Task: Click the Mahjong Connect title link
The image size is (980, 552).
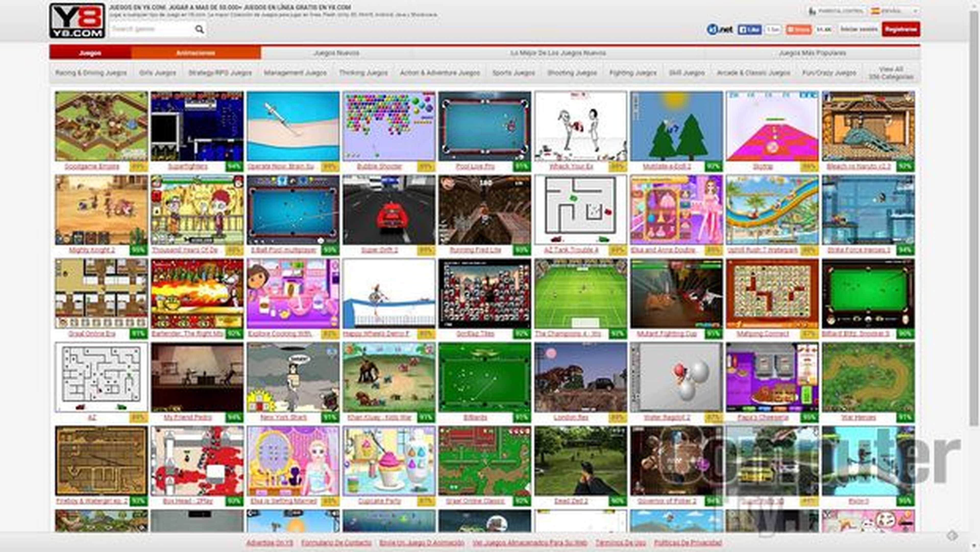Action: tap(762, 334)
